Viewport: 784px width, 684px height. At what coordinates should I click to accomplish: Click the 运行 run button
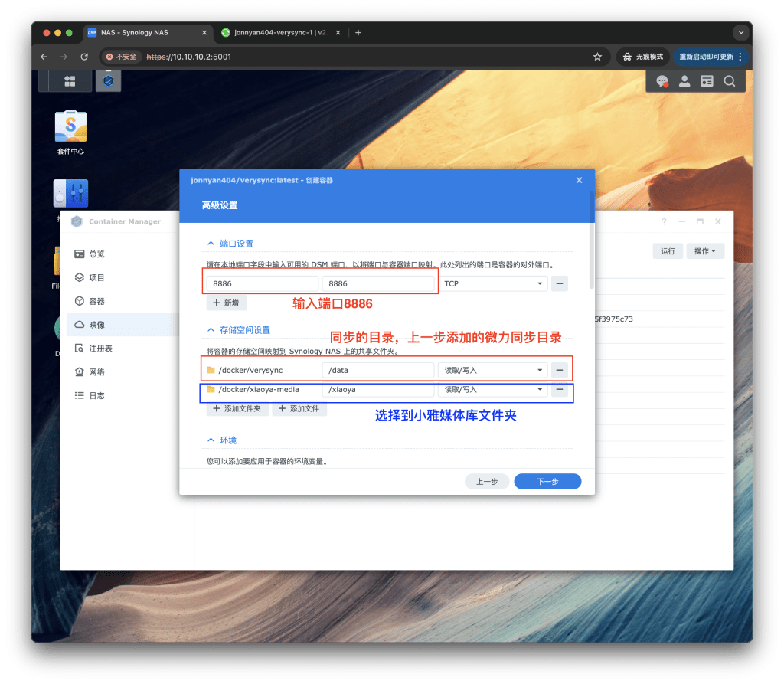point(668,251)
